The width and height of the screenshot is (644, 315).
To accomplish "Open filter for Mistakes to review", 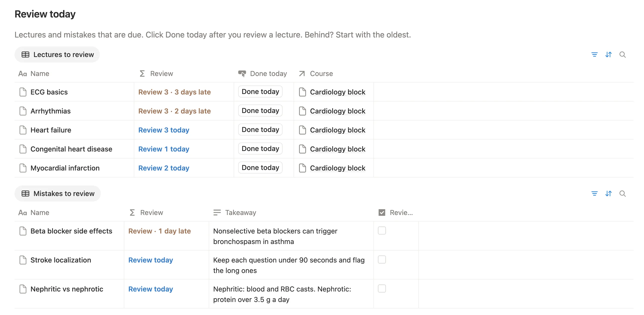I will point(594,193).
